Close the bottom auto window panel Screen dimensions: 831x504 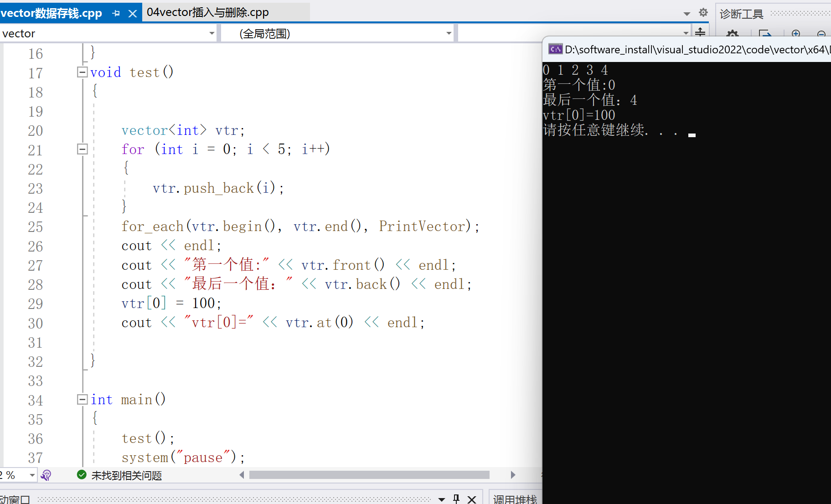tap(472, 499)
